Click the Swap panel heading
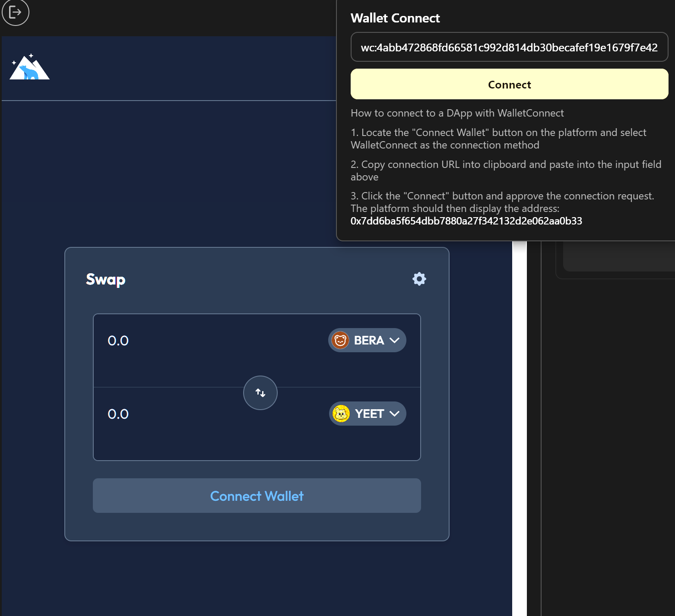The image size is (675, 616). coord(105,280)
